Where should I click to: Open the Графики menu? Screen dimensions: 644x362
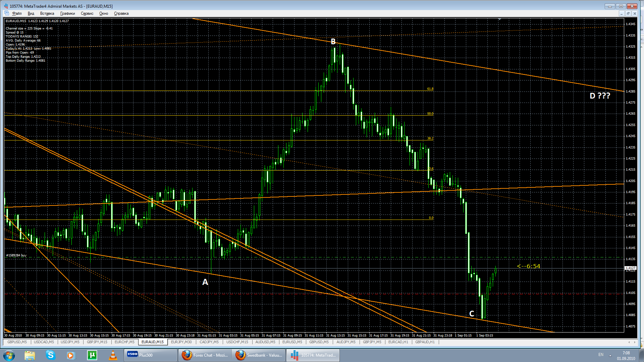click(x=67, y=13)
